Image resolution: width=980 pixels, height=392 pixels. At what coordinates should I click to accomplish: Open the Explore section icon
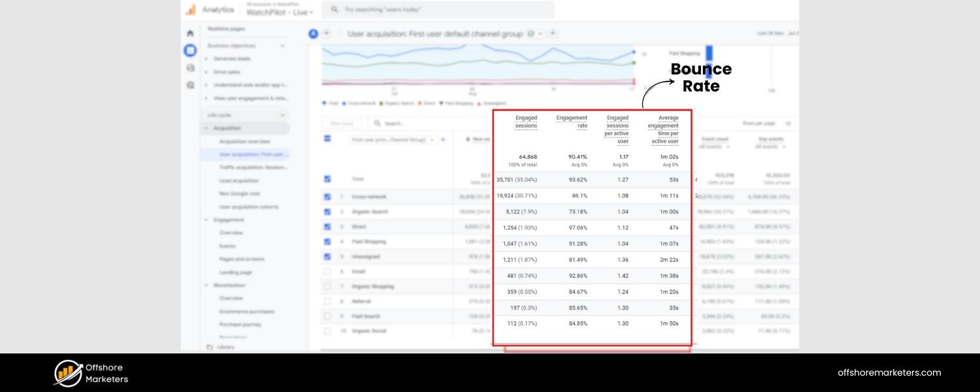click(190, 67)
